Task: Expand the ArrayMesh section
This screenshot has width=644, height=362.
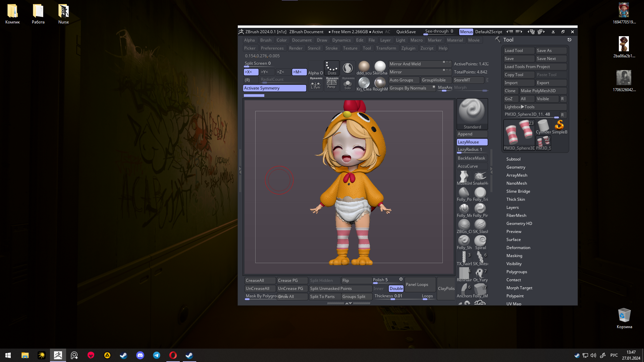Action: pyautogui.click(x=517, y=175)
